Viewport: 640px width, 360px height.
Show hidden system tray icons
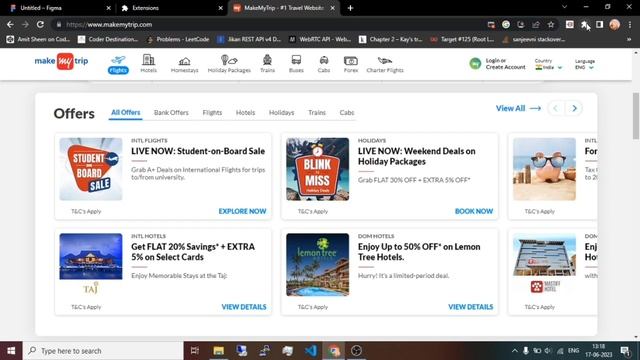click(x=514, y=351)
